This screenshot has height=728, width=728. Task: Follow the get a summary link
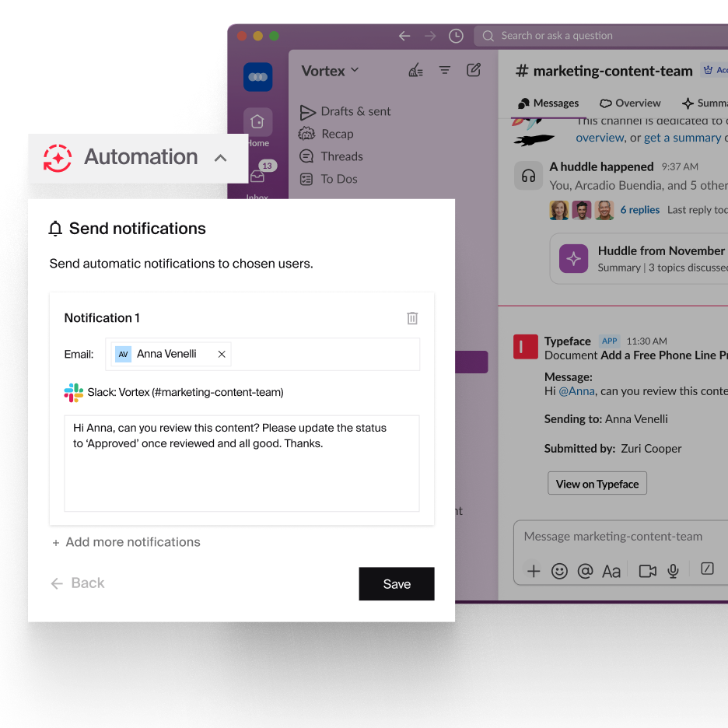coord(683,138)
